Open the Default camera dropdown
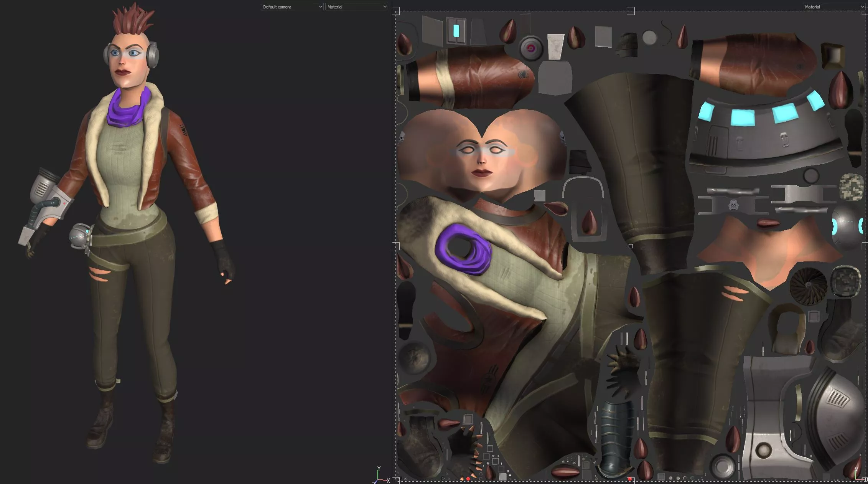Viewport: 868px width, 484px height. pyautogui.click(x=292, y=7)
